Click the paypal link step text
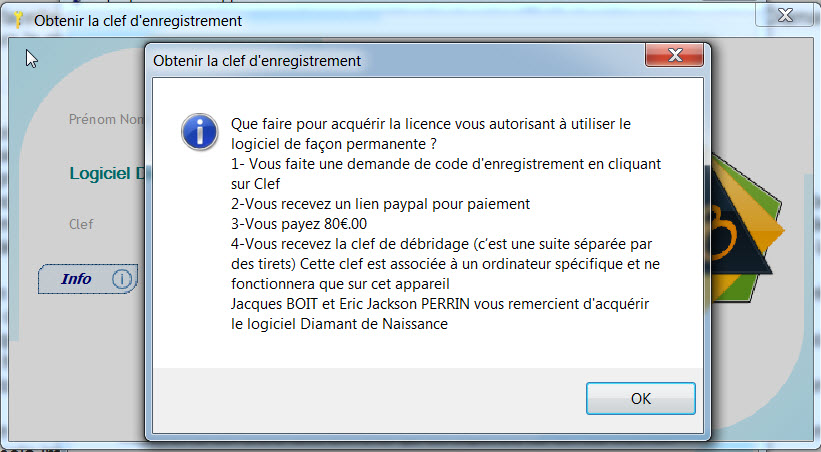The height and width of the screenshot is (452, 821). 381,204
